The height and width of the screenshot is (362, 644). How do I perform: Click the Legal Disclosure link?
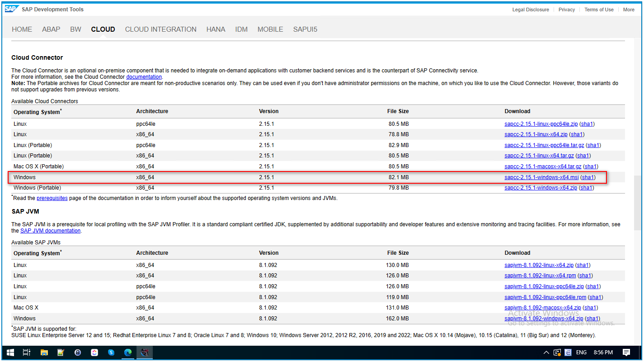531,9
